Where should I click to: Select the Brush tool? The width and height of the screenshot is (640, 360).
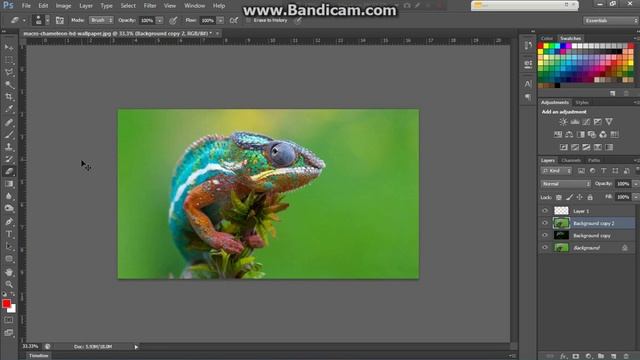[x=9, y=134]
